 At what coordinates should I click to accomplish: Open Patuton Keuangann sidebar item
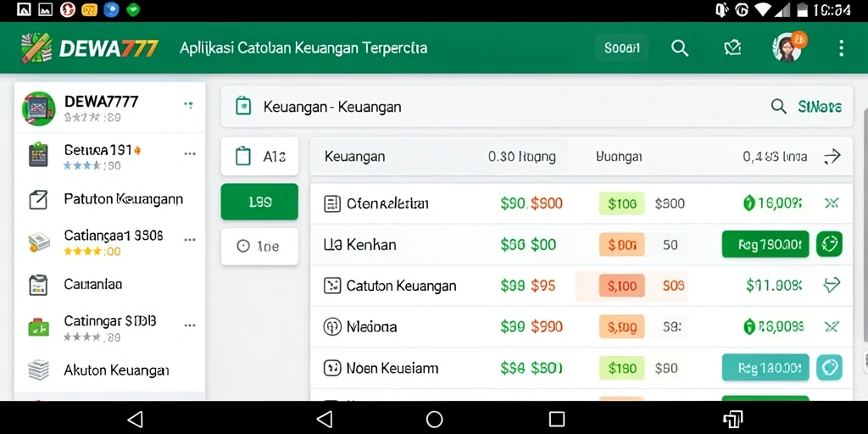109,199
